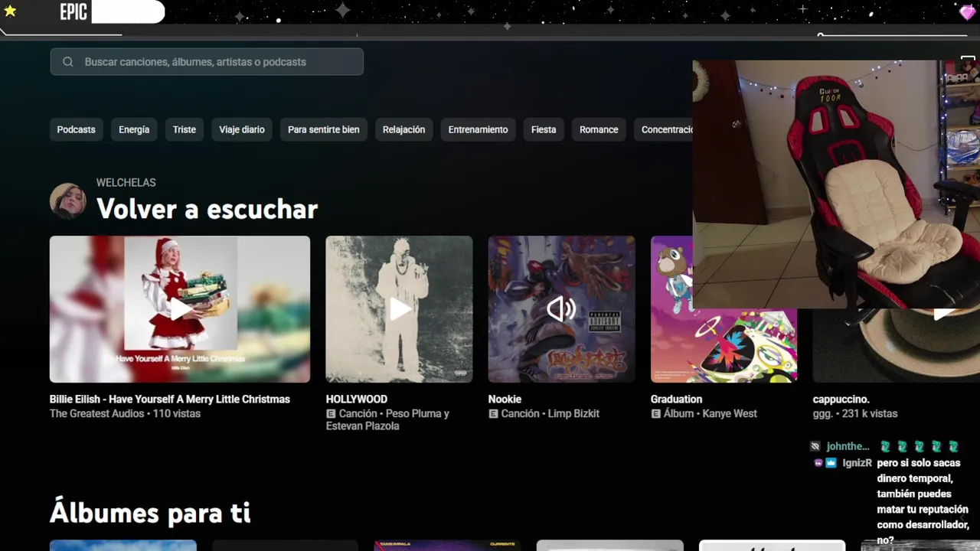Click the EPIC overlay label
The width and height of the screenshot is (980, 551).
(73, 12)
